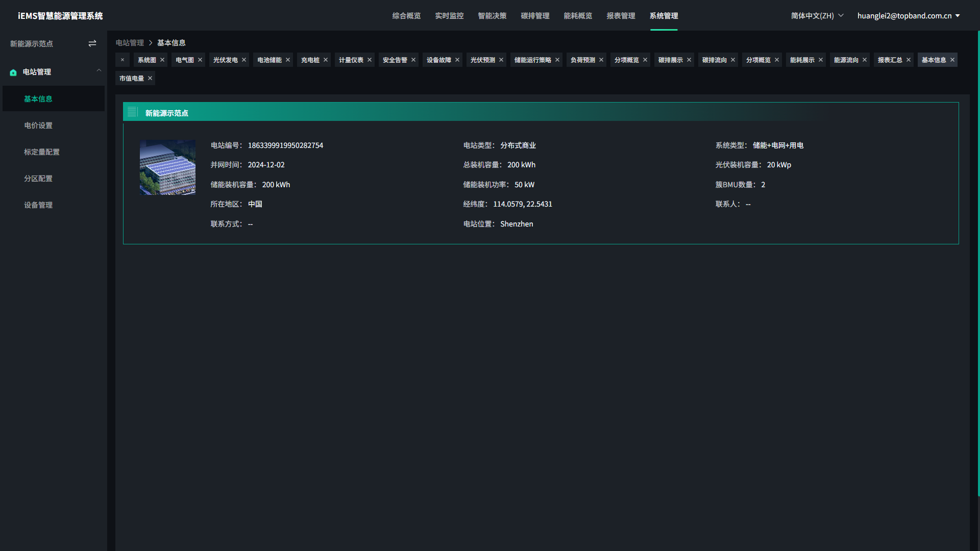980x551 pixels.
Task: Click the 电站管理 breadcrumb link
Action: pyautogui.click(x=130, y=43)
